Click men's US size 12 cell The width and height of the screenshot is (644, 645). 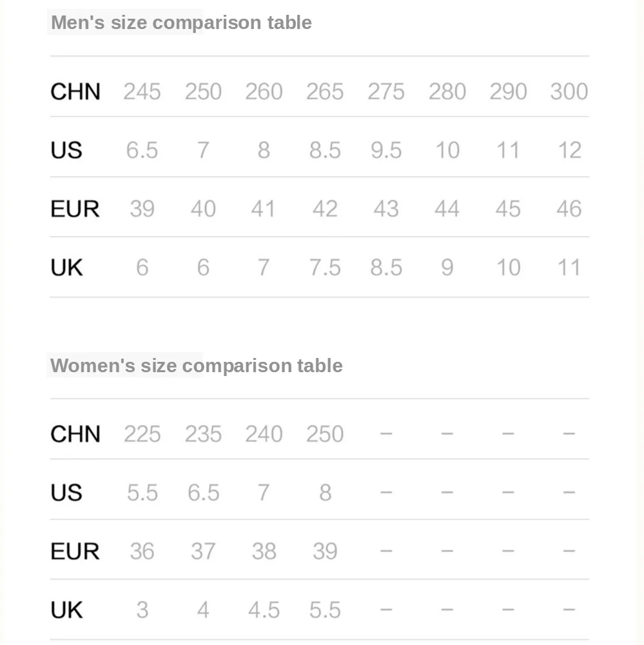(x=570, y=150)
